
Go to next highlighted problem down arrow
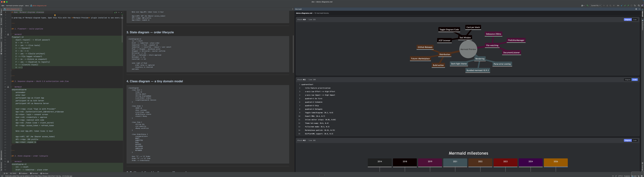(x=122, y=12)
